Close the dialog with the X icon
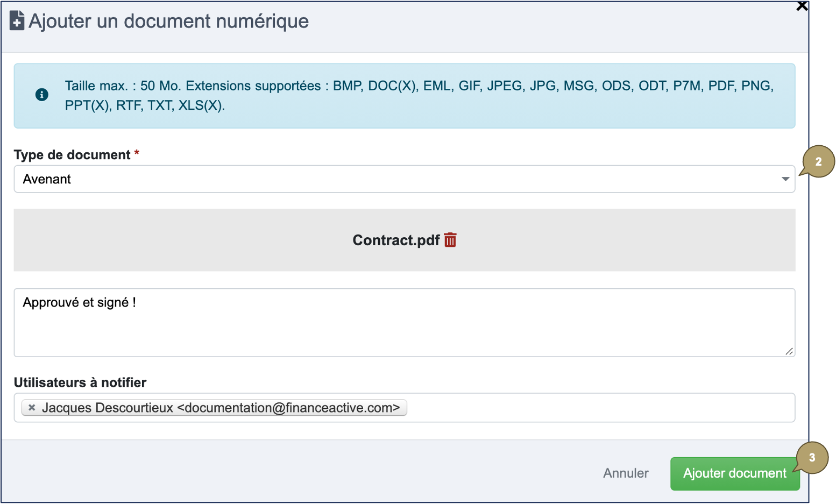This screenshot has height=504, width=836. tap(802, 6)
